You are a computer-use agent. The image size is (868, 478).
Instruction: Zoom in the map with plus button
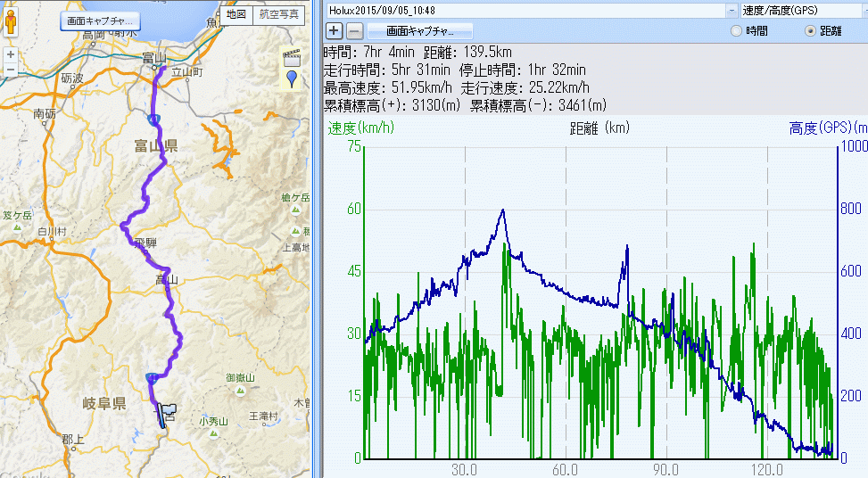coord(10,54)
